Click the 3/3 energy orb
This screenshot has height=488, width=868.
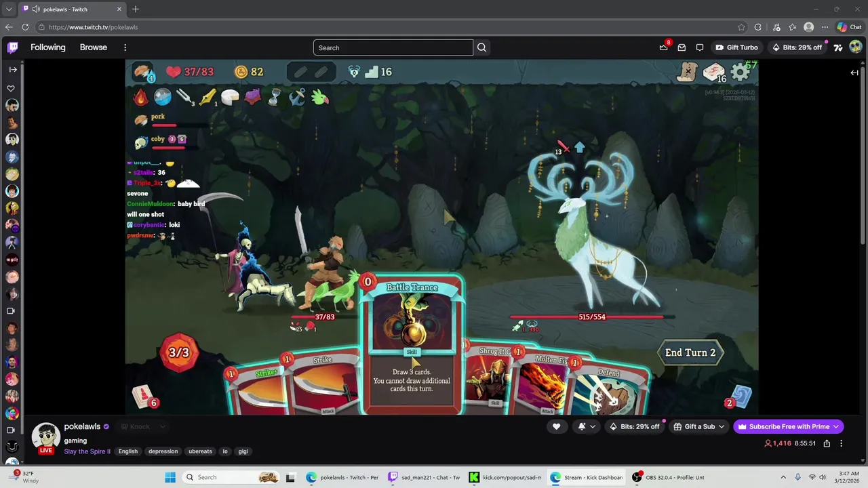tap(179, 352)
